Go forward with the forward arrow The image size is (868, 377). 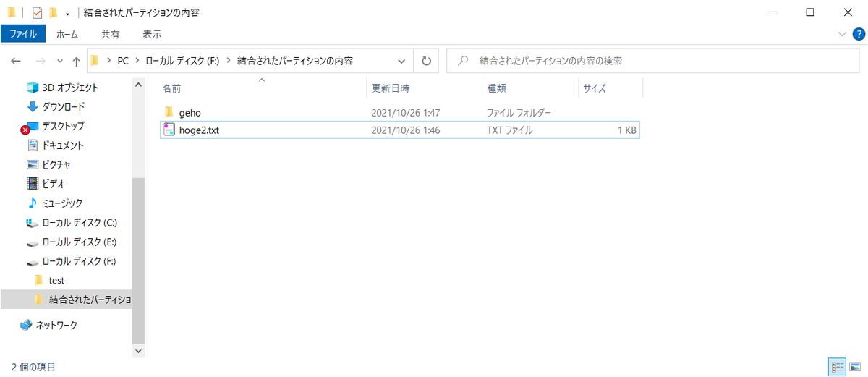pos(41,62)
